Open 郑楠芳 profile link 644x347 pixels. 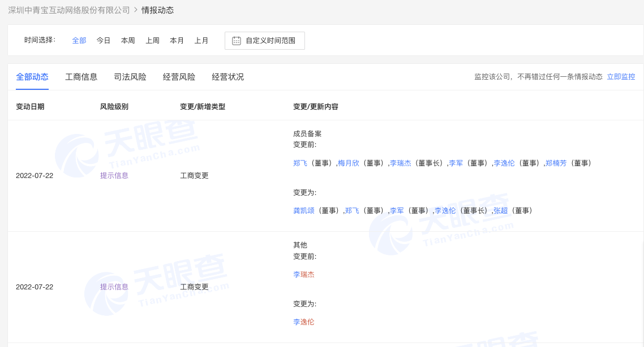[x=556, y=163]
